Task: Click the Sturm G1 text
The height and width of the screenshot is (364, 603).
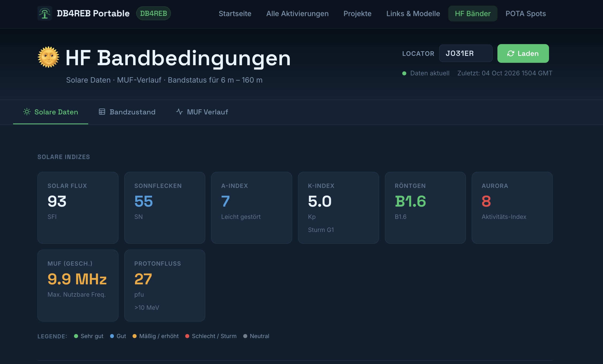Action: [x=321, y=230]
